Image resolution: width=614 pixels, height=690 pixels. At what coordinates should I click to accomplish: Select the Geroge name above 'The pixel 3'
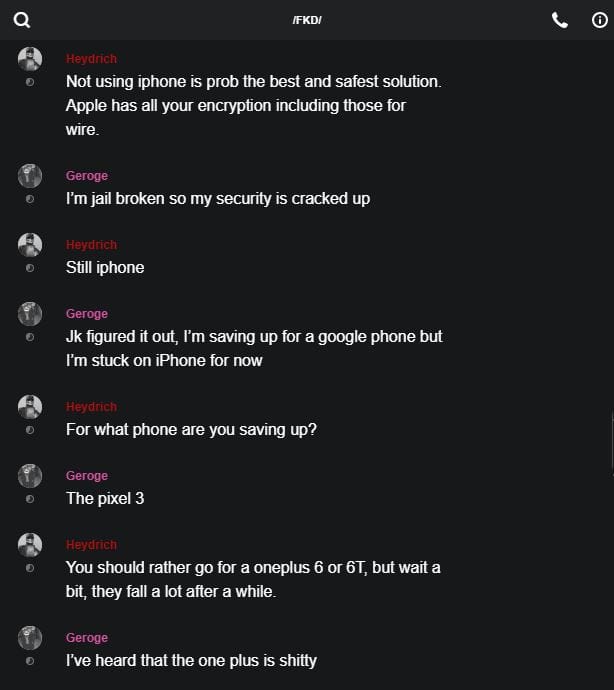pyautogui.click(x=87, y=476)
